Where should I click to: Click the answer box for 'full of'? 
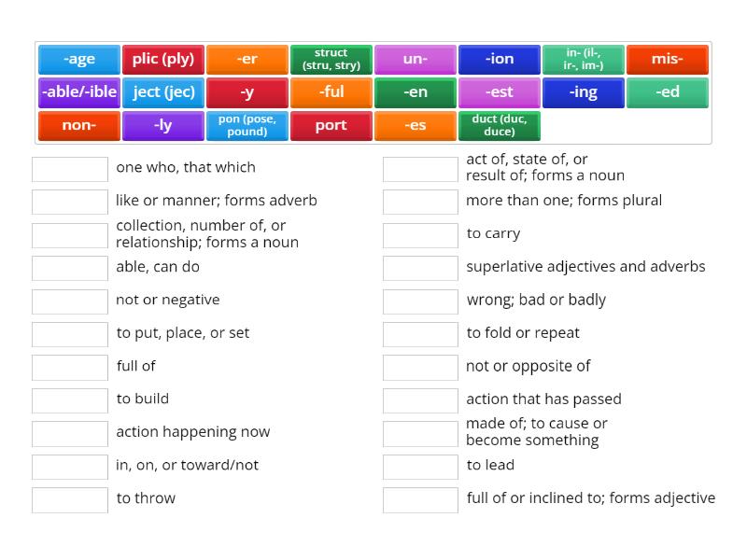[x=70, y=367]
